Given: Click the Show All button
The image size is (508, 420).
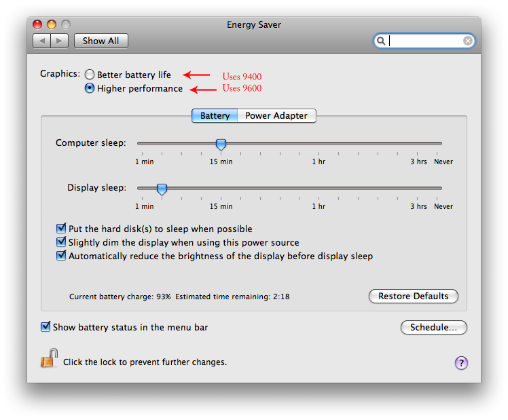Looking at the screenshot, I should coord(101,41).
